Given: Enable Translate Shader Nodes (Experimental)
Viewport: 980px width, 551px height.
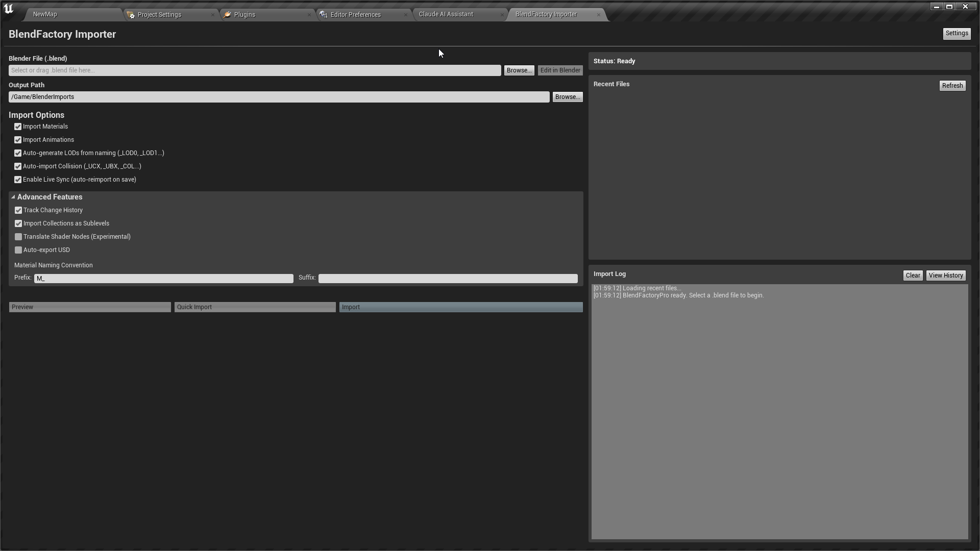Looking at the screenshot, I should coord(18,237).
